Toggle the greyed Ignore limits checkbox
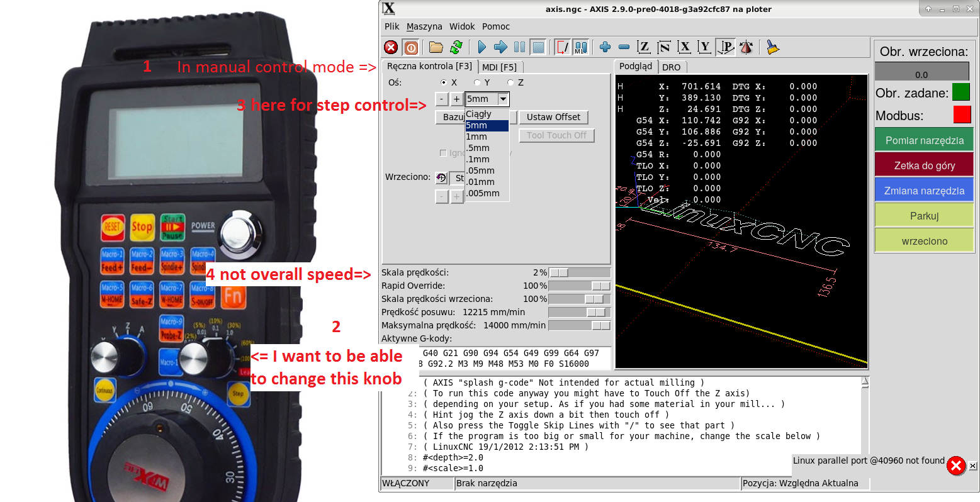This screenshot has height=502, width=980. [x=443, y=153]
